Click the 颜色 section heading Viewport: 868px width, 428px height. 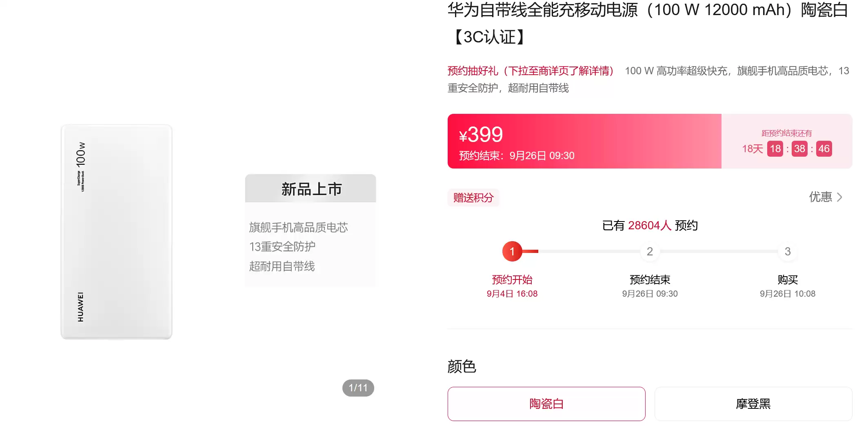coord(461,367)
